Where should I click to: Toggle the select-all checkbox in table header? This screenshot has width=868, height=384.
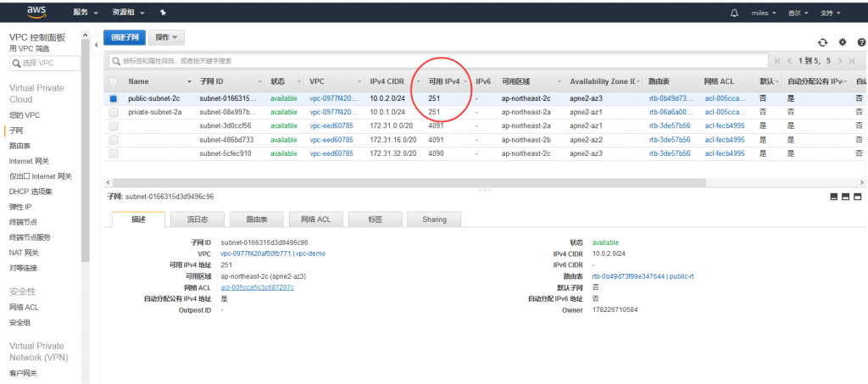[114, 81]
